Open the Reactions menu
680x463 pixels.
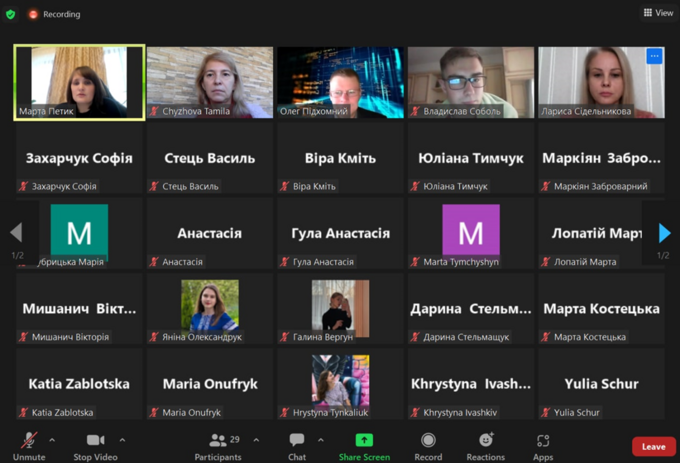pyautogui.click(x=486, y=447)
